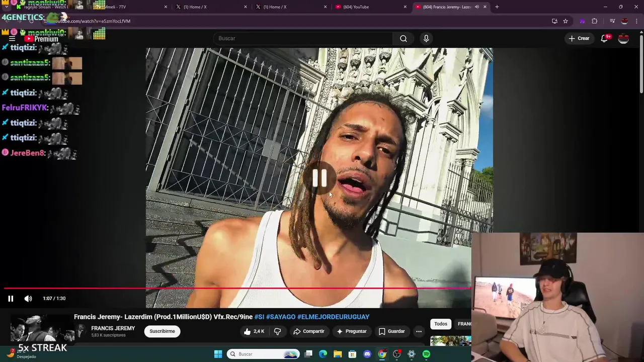Open the Chrome three-dot menu

(x=636, y=21)
